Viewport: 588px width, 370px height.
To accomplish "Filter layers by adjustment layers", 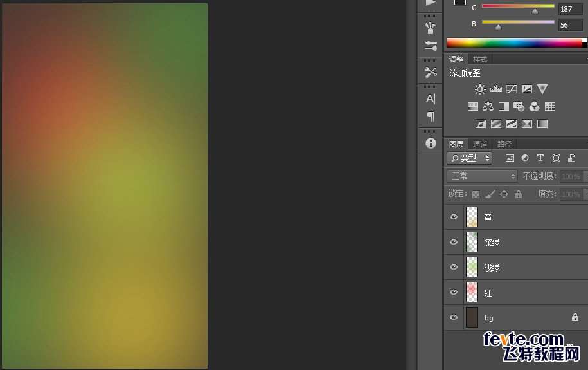I will pos(525,158).
